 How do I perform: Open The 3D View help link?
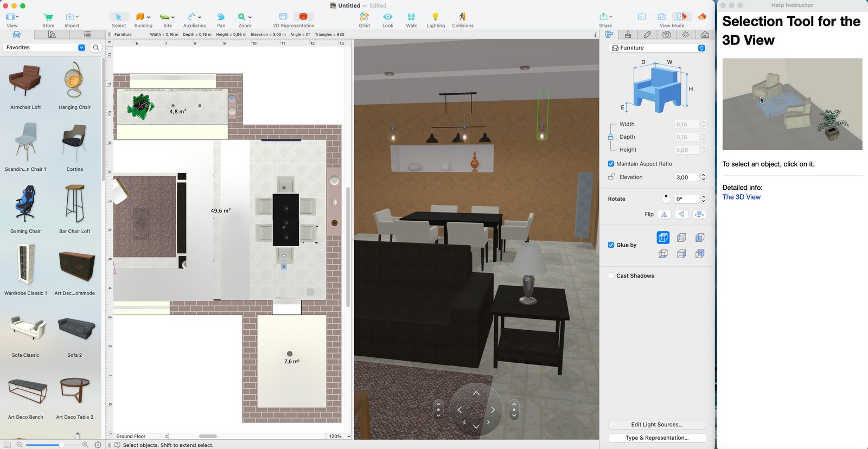[741, 197]
